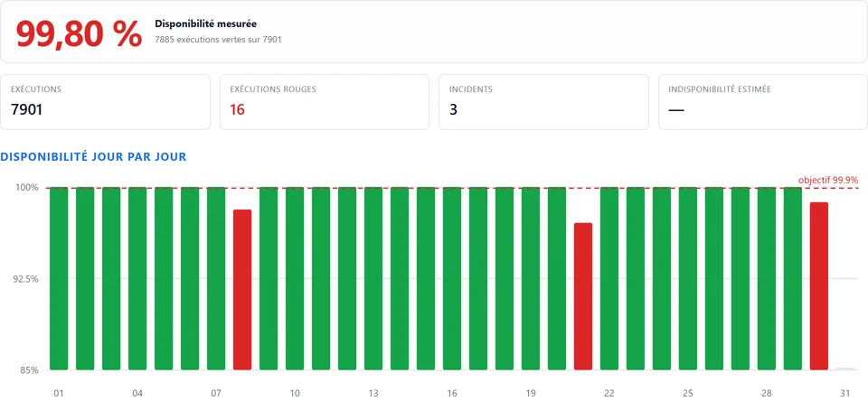This screenshot has height=401, width=868.
Task: Open the Exécutions card showing 7901
Action: tap(105, 102)
